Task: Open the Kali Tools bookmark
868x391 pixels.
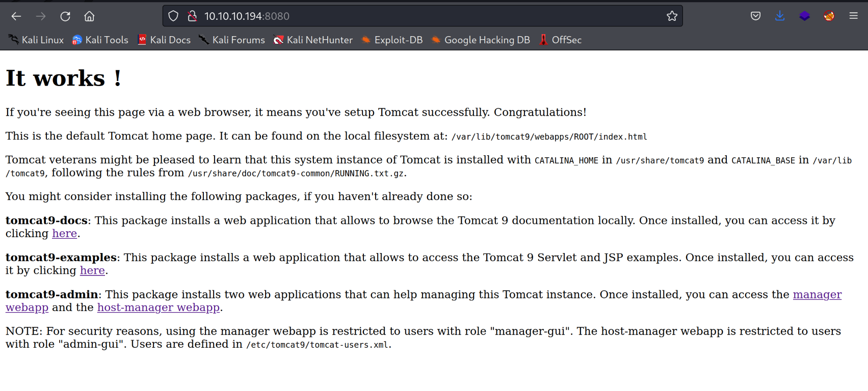Action: [100, 40]
